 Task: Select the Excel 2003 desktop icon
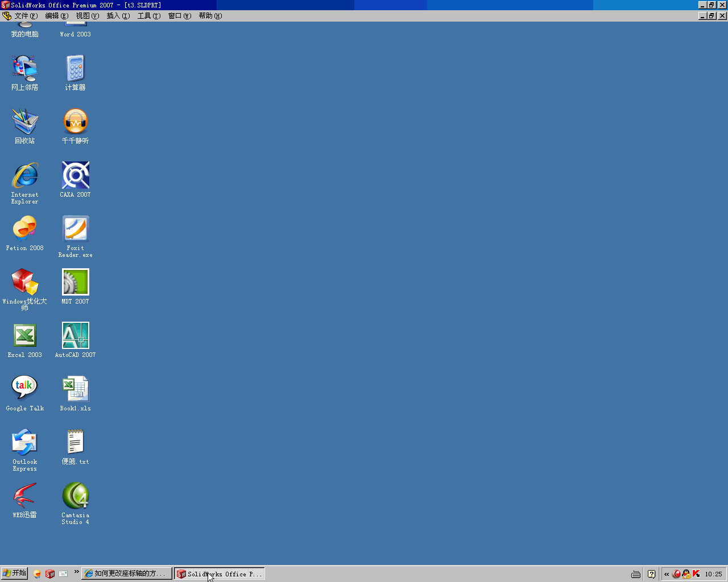tap(25, 340)
